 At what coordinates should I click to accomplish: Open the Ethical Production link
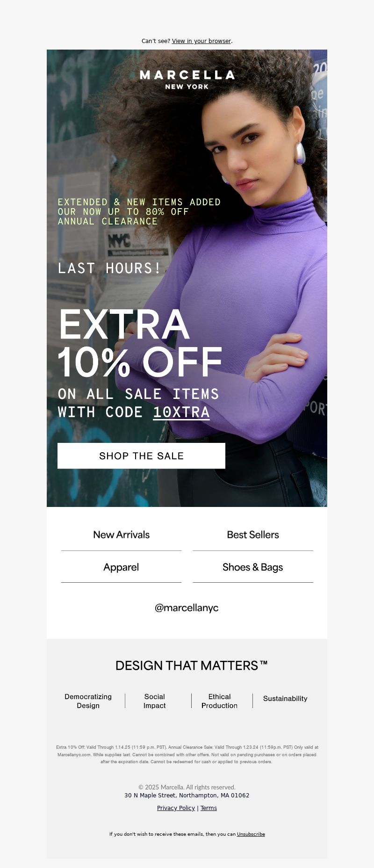[x=219, y=701]
